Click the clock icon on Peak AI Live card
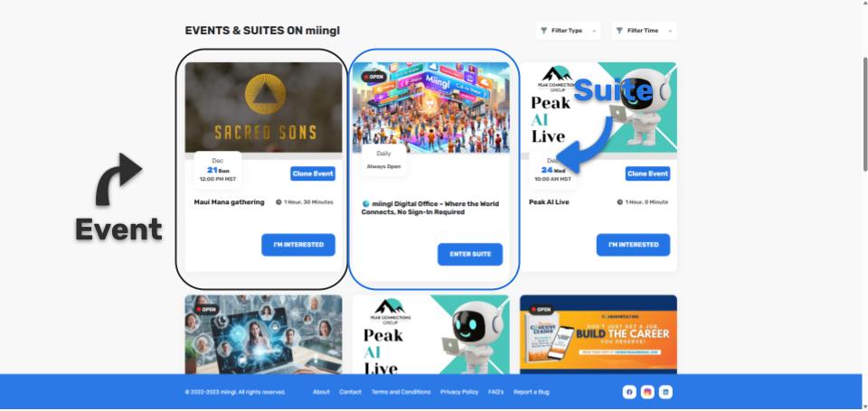This screenshot has height=411, width=868. [619, 202]
